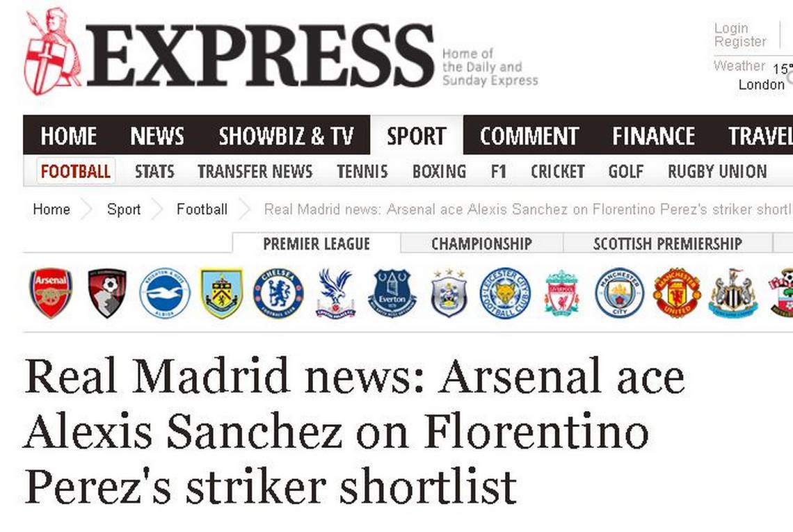Select the Crystal Palace eagle crest

coord(335,293)
